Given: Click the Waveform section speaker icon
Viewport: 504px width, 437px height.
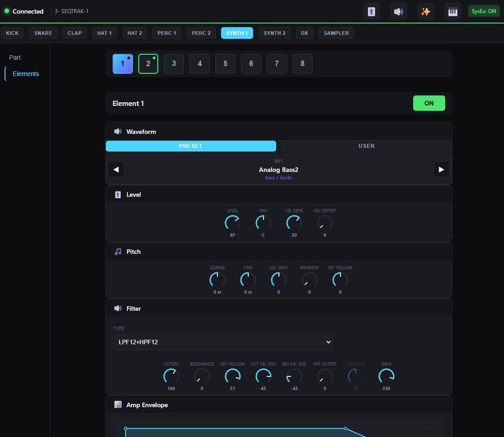Looking at the screenshot, I should pyautogui.click(x=118, y=131).
